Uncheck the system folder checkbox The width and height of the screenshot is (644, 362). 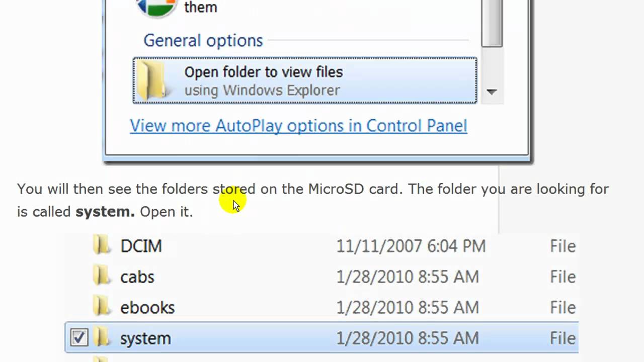[79, 337]
